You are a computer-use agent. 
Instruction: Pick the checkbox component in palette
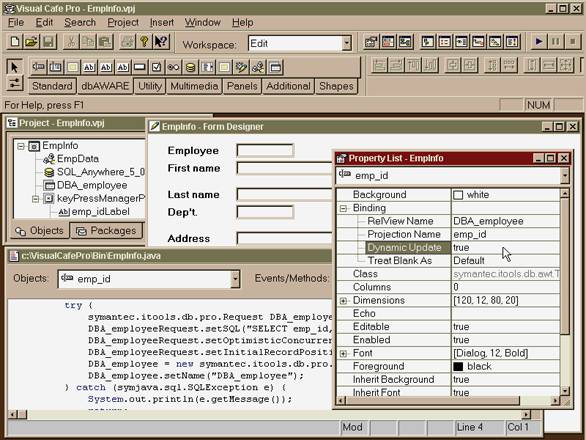pyautogui.click(x=157, y=67)
